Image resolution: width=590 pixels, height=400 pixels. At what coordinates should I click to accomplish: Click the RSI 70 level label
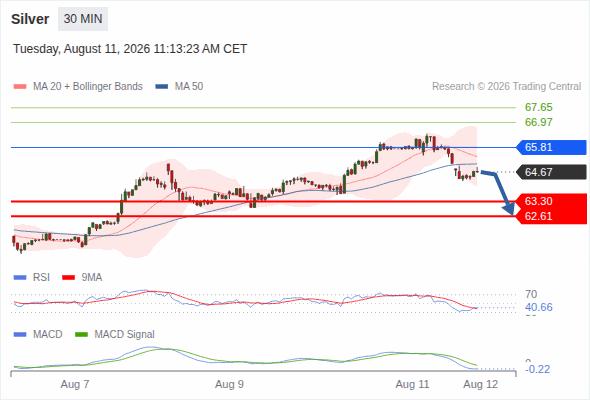click(x=531, y=294)
